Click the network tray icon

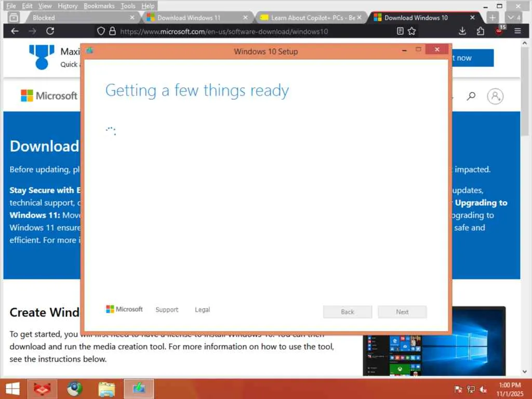[x=471, y=389]
